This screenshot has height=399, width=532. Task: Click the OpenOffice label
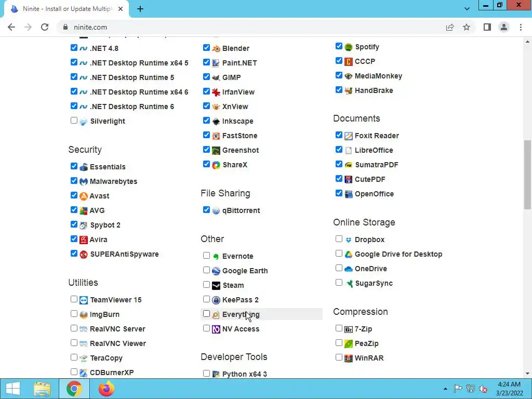(374, 194)
